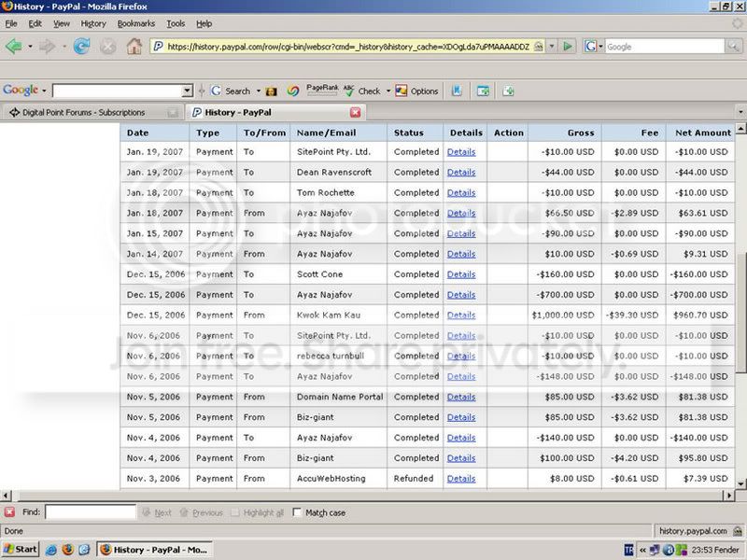This screenshot has width=747, height=560.
Task: Click the horizontal scroll right arrow
Action: 729,496
